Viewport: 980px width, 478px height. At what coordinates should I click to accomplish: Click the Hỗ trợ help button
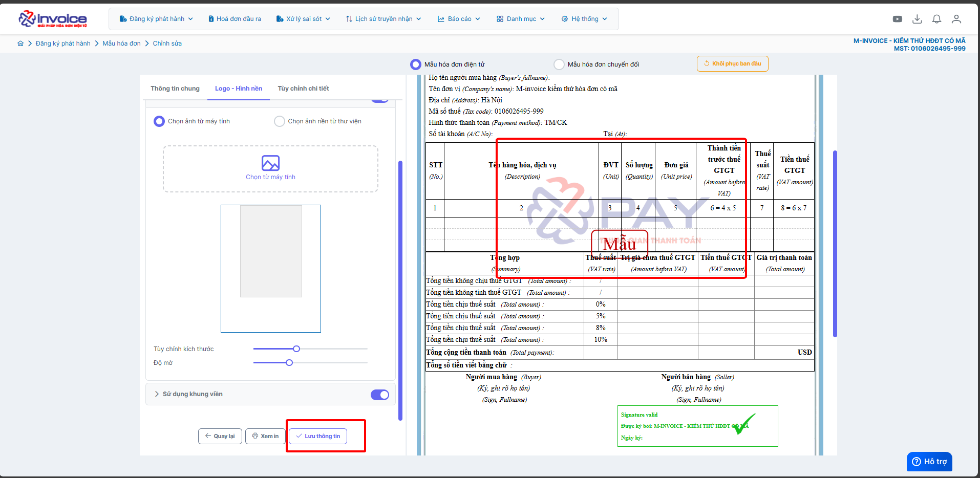[x=929, y=462]
